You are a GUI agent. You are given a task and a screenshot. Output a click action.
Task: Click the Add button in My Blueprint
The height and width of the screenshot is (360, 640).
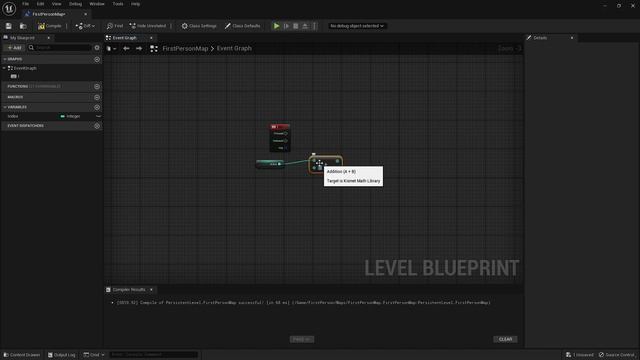tap(14, 48)
